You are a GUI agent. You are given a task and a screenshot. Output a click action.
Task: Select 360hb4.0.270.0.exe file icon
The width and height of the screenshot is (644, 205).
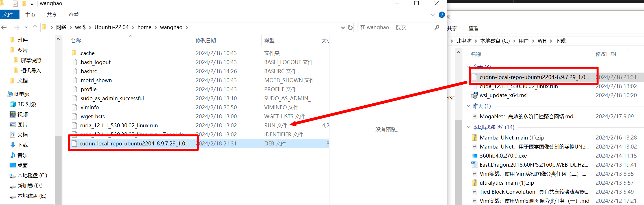475,156
